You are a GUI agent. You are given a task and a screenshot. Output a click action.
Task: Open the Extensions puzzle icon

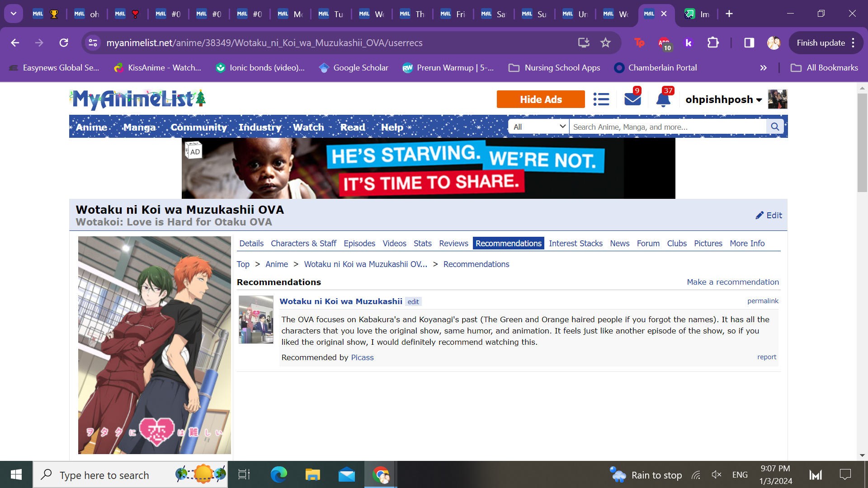[713, 43]
